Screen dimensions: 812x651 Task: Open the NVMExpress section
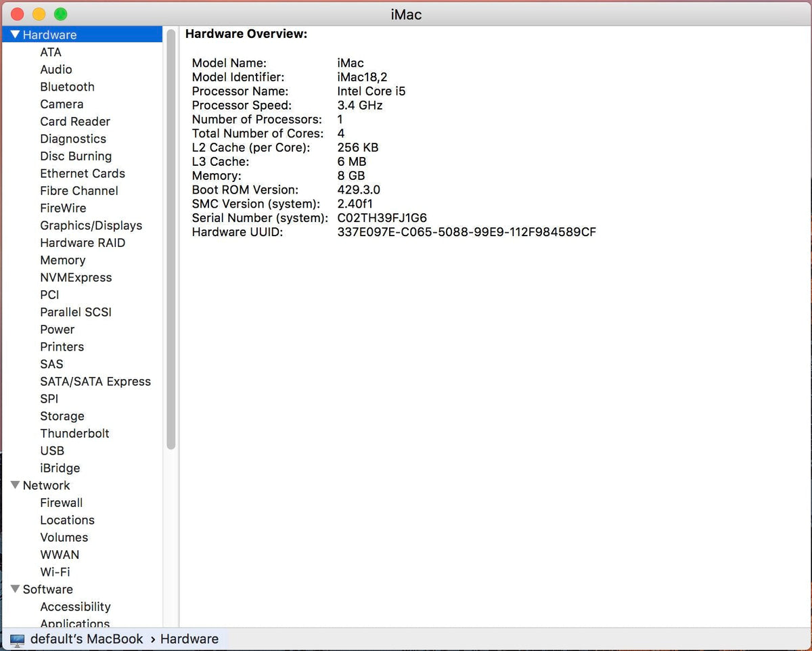click(76, 277)
